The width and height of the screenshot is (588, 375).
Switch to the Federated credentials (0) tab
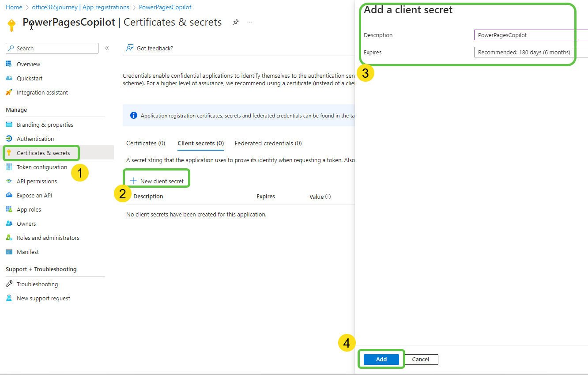(x=268, y=143)
